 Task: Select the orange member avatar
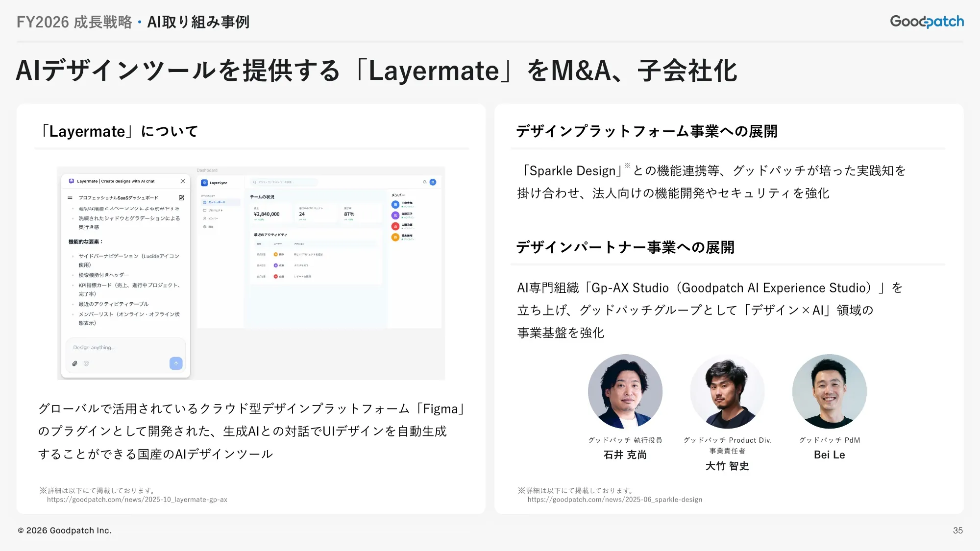point(395,237)
